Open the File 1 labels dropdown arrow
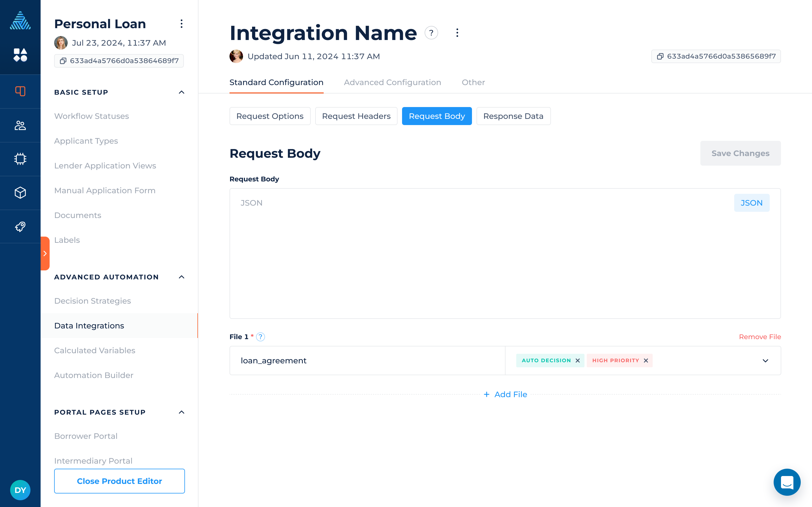The width and height of the screenshot is (812, 507). pyautogui.click(x=765, y=361)
